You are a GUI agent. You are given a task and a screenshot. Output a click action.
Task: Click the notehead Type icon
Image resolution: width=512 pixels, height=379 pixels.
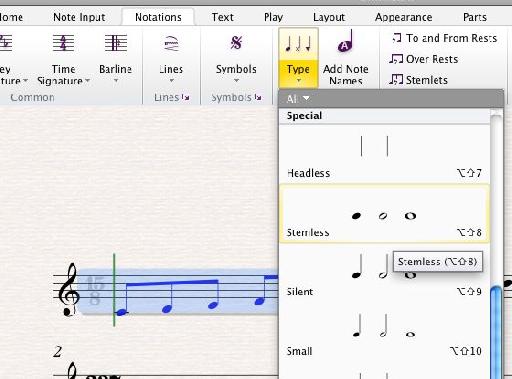[x=298, y=44]
